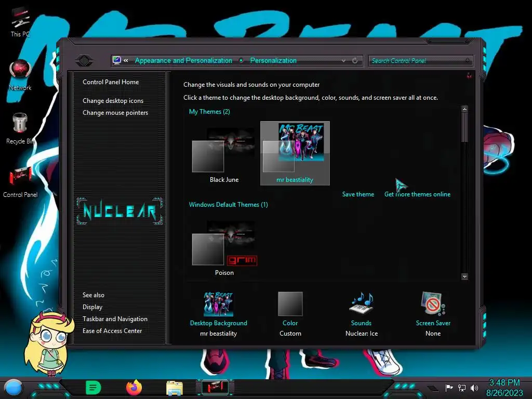Screen dimensions: 532x399
Task: Open Control Panel Home
Action: click(111, 82)
